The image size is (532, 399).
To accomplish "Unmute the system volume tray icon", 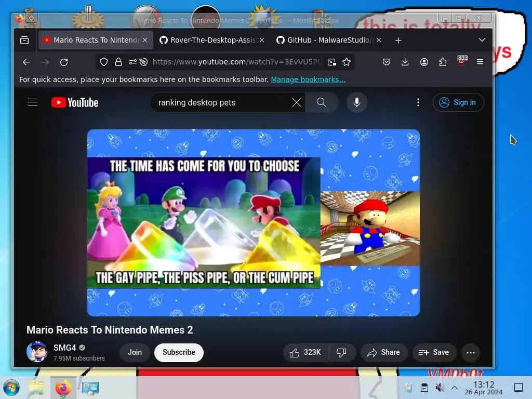I will [440, 388].
